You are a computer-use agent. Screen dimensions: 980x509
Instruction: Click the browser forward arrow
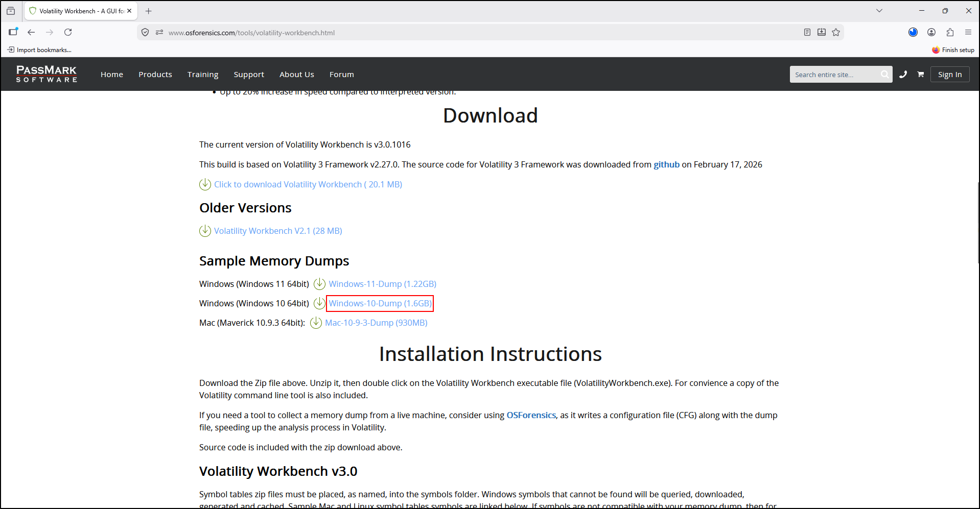pos(50,32)
